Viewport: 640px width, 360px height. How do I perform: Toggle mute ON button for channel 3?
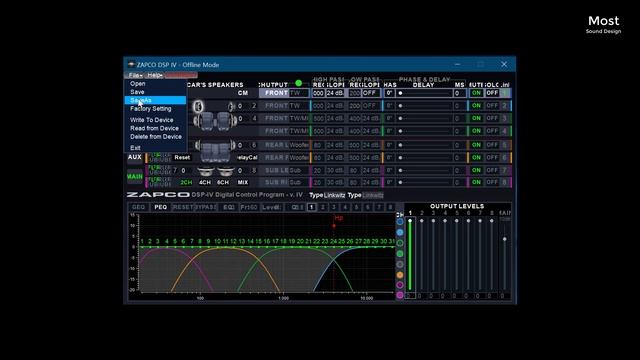pyautogui.click(x=476, y=118)
